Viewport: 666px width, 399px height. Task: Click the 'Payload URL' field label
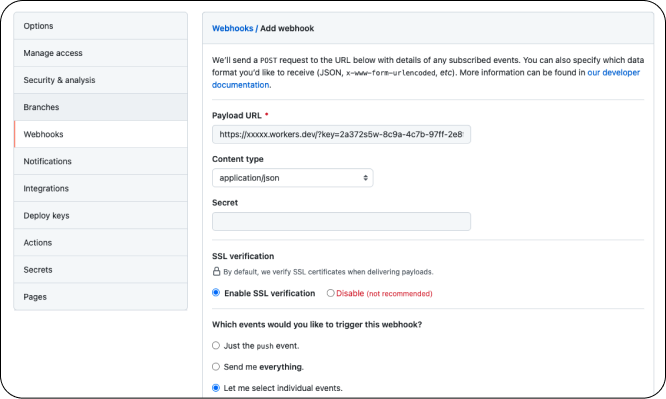click(x=237, y=116)
